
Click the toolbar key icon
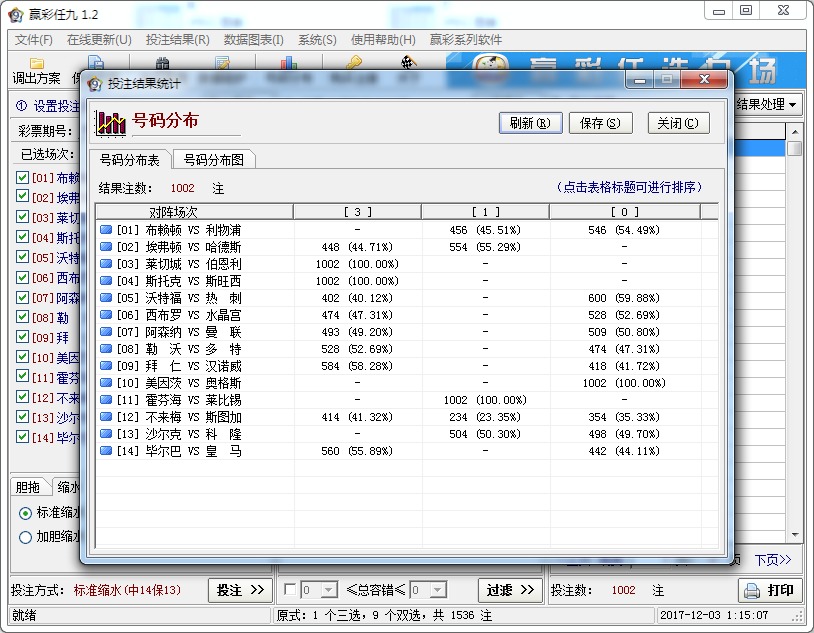(x=355, y=62)
